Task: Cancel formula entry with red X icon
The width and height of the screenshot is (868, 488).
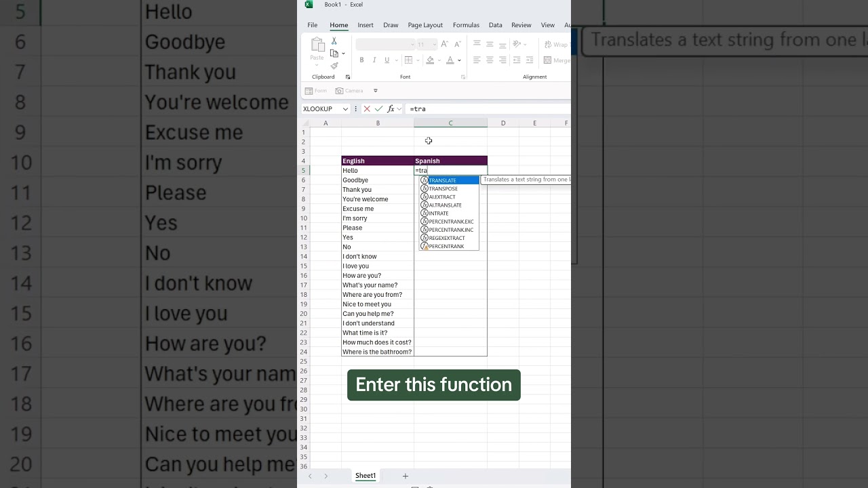Action: click(367, 108)
